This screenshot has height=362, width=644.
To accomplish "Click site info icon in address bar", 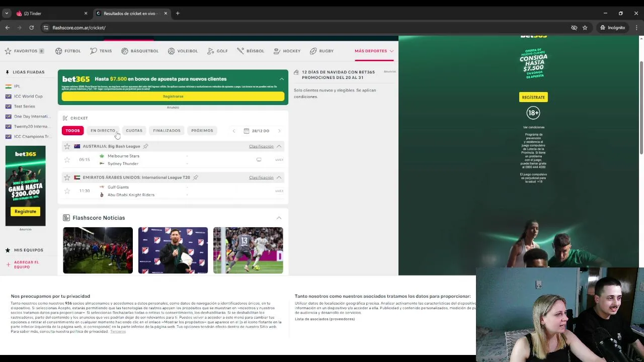I will [x=46, y=28].
